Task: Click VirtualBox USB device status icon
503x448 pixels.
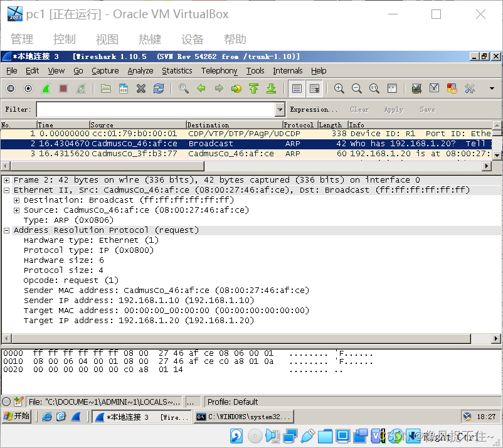Action: pyautogui.click(x=309, y=436)
